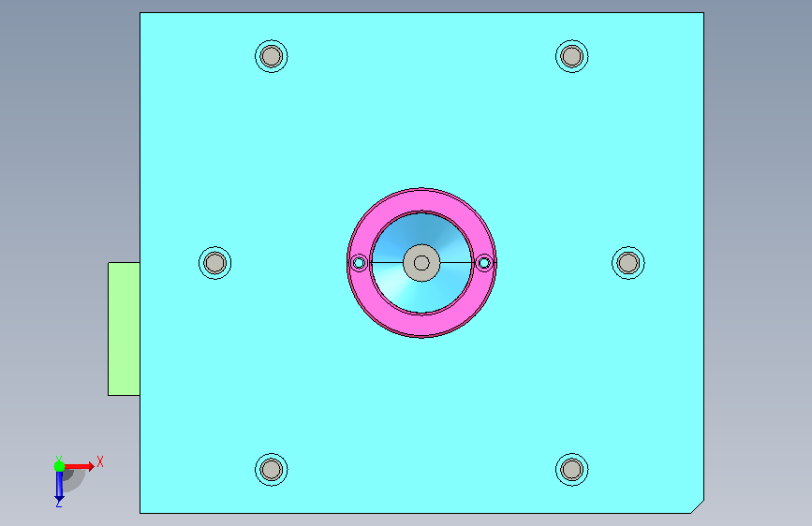This screenshot has height=526, width=812.
Task: Select the bolt closest to the green block
Action: click(x=214, y=263)
